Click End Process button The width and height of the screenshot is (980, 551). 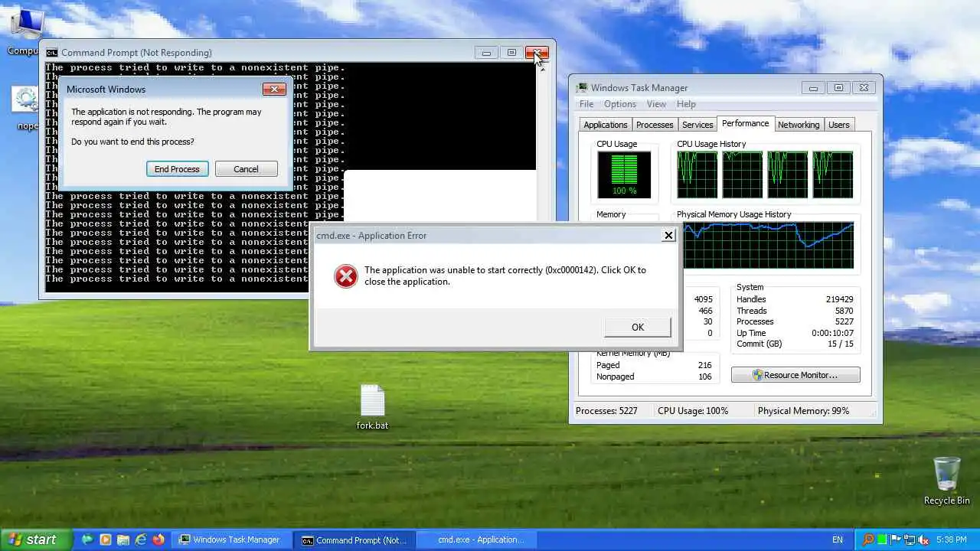[177, 169]
